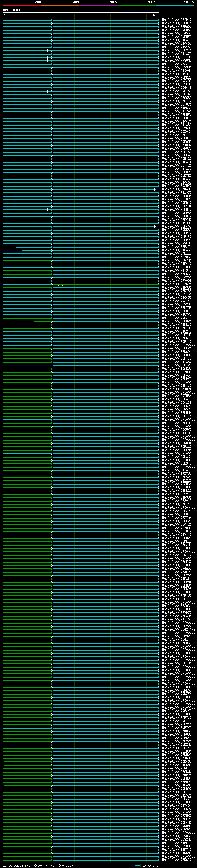Select hit UniRef100_O24558
The width and height of the screenshot is (197, 868).
(x=176, y=33)
